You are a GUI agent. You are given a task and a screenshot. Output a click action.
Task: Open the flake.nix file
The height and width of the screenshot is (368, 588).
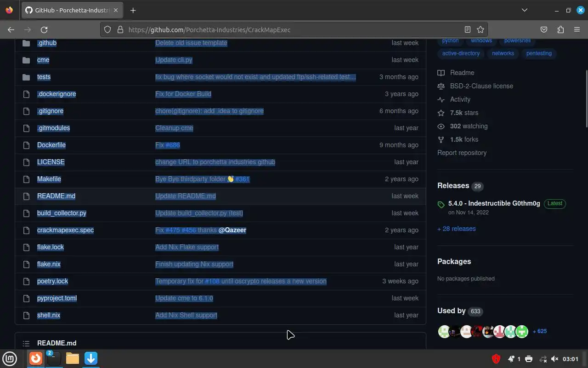49,264
